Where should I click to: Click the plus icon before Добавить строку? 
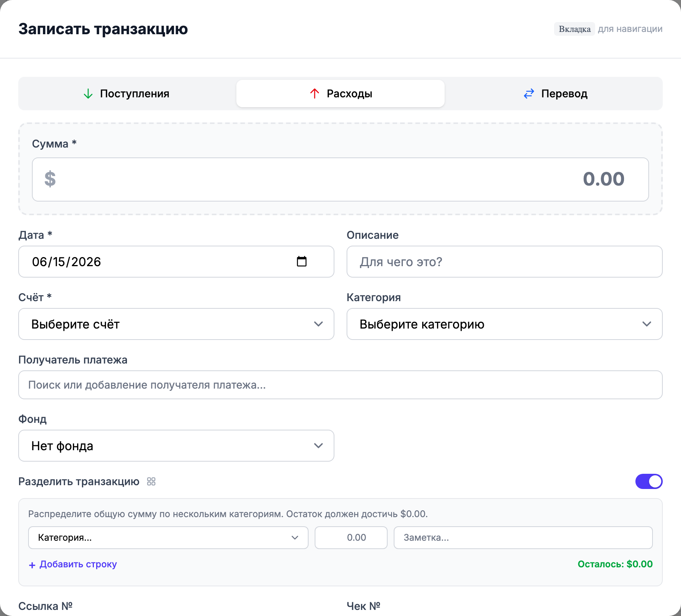32,565
